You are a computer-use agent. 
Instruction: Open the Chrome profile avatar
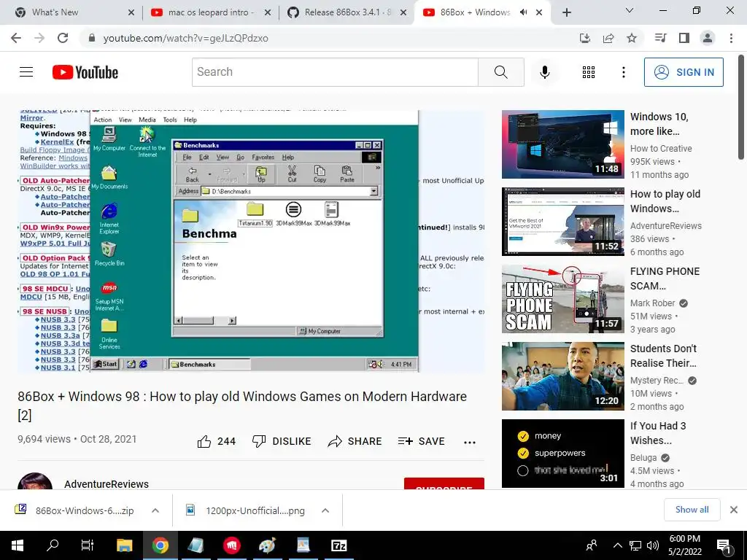pos(708,38)
